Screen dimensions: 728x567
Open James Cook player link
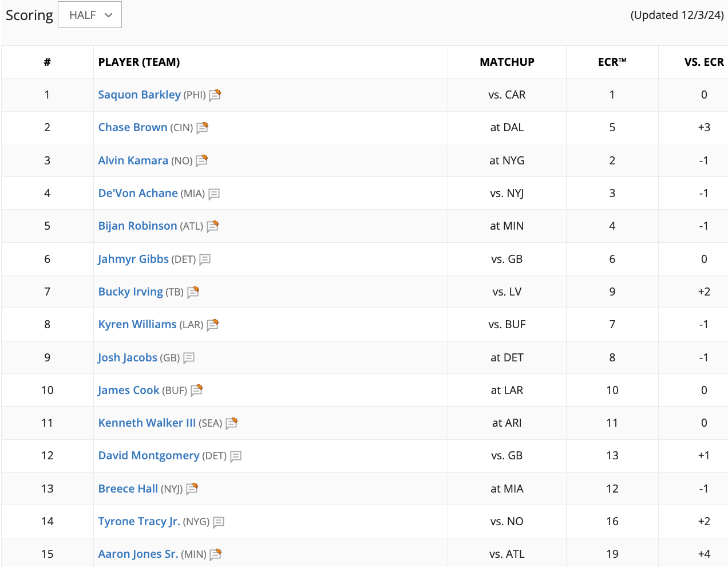coord(129,390)
